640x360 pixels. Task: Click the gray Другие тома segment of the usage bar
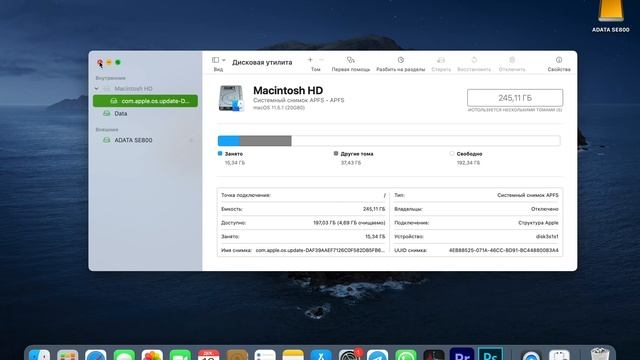(x=265, y=141)
